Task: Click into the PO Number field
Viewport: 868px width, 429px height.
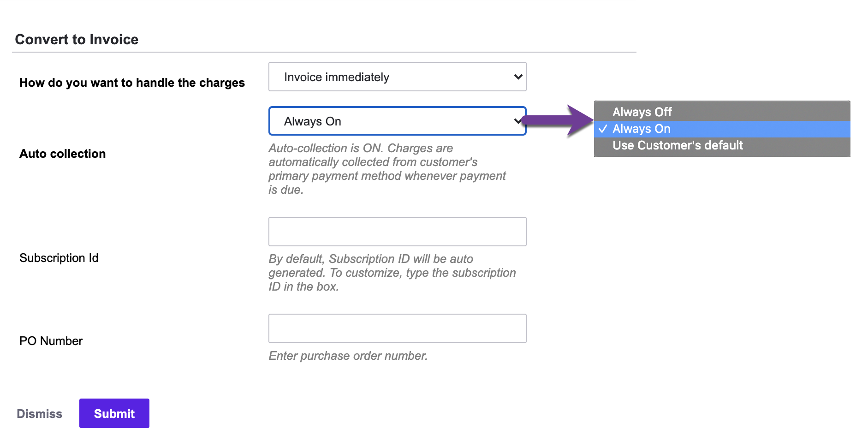Action: (397, 328)
